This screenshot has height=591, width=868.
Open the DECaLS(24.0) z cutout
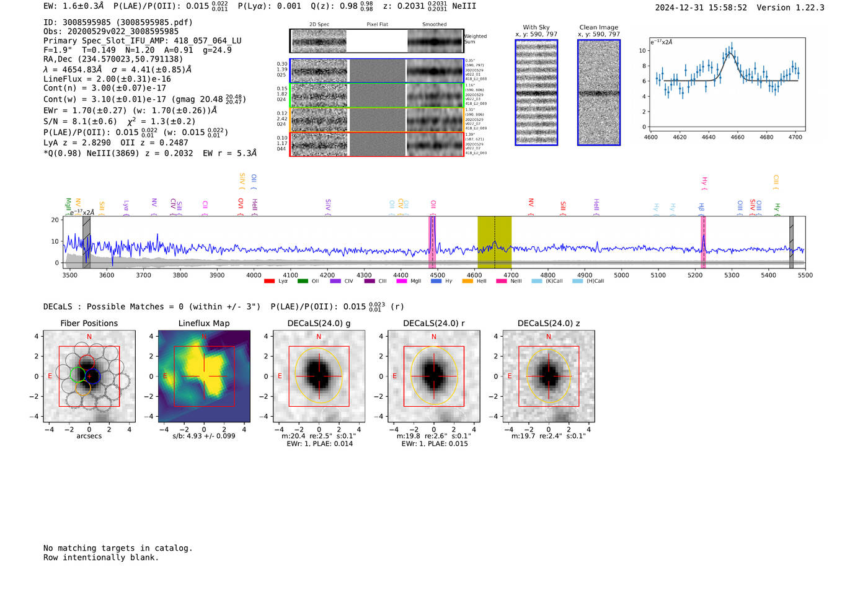[x=549, y=376]
